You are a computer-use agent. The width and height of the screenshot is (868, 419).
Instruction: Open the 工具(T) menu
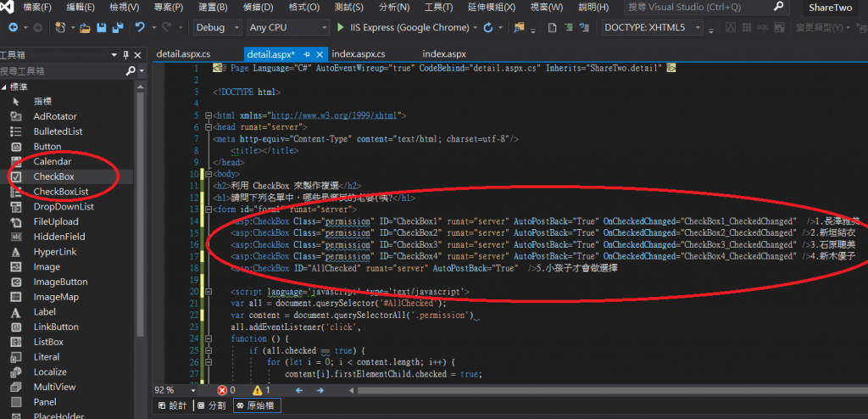point(438,7)
